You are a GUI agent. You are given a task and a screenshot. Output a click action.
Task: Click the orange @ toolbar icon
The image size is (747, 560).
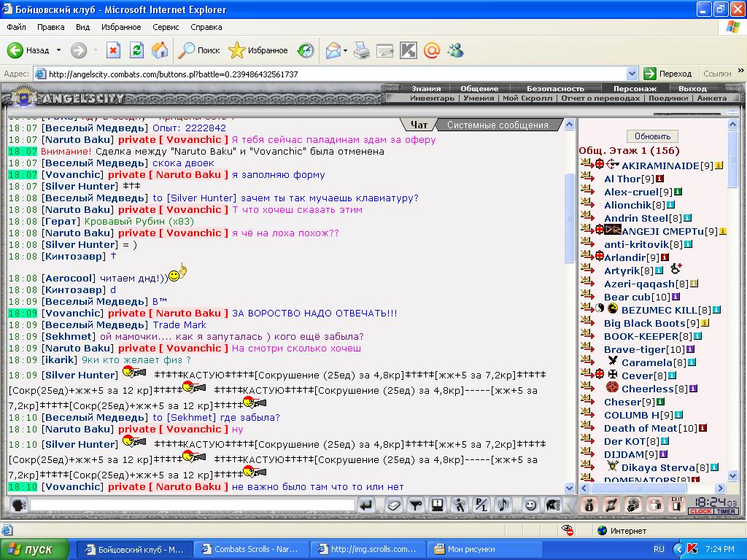coord(432,50)
